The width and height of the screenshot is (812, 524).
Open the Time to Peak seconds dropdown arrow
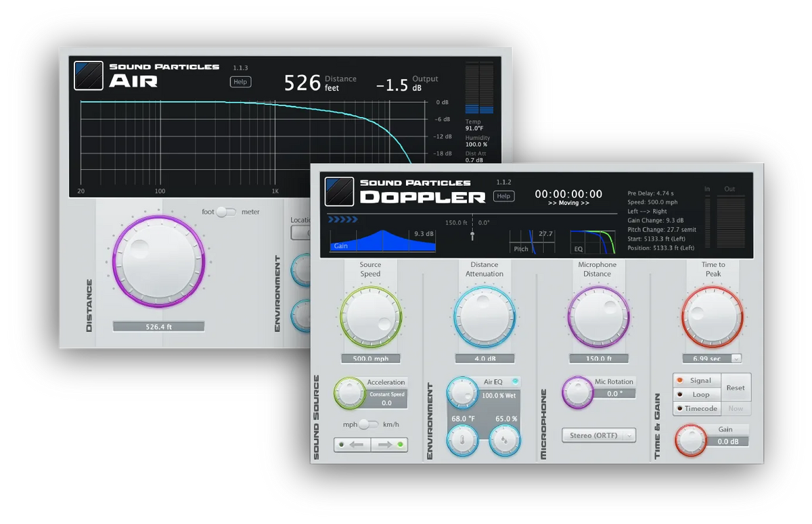(x=737, y=359)
